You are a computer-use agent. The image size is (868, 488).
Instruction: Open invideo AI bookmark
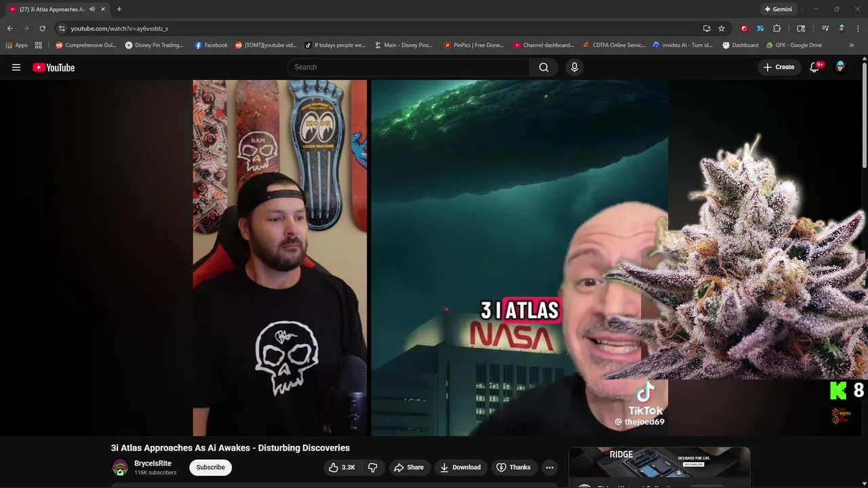683,45
